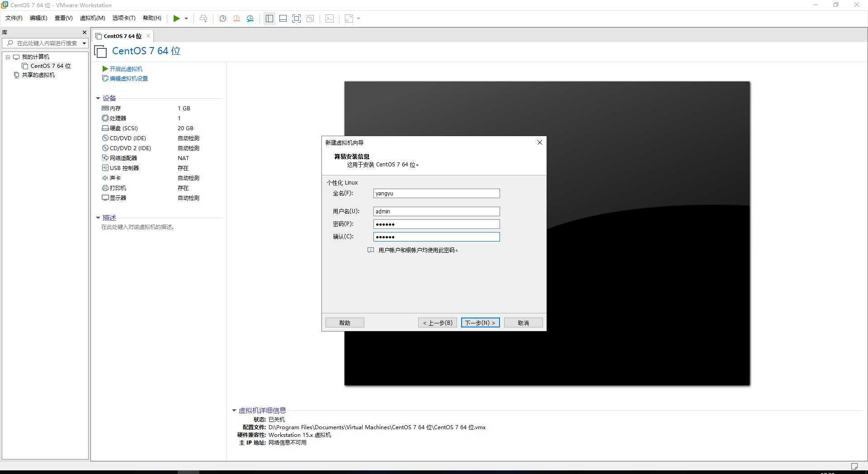Open the stretch guest dropdown arrow
868x474 pixels.
tap(359, 19)
